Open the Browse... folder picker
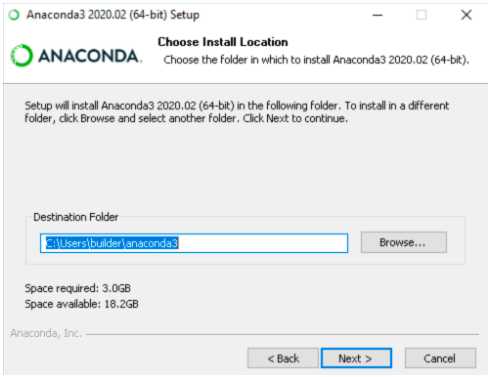This screenshot has width=493, height=377. point(404,242)
